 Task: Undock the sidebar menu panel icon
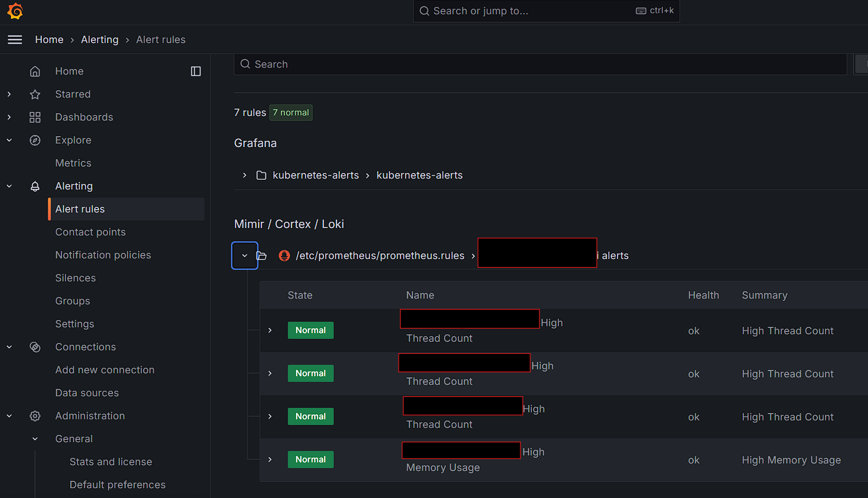pos(196,71)
